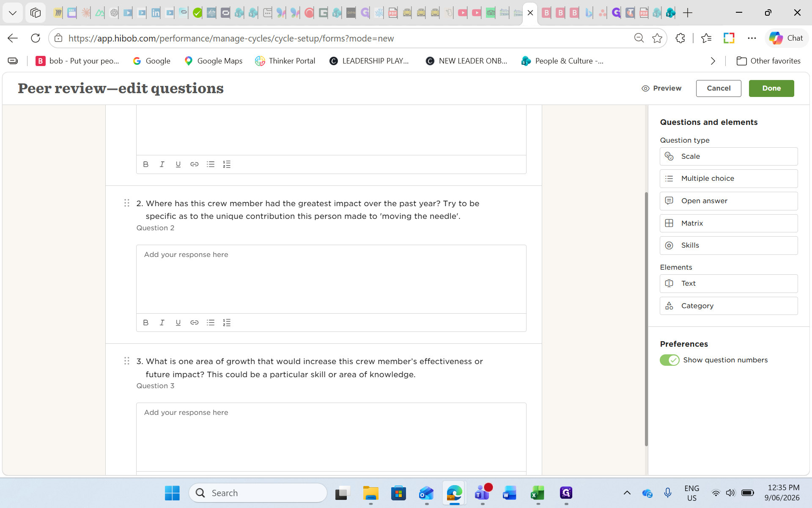Expand more bookmarks chevron
This screenshot has height=508, width=812.
click(x=713, y=61)
